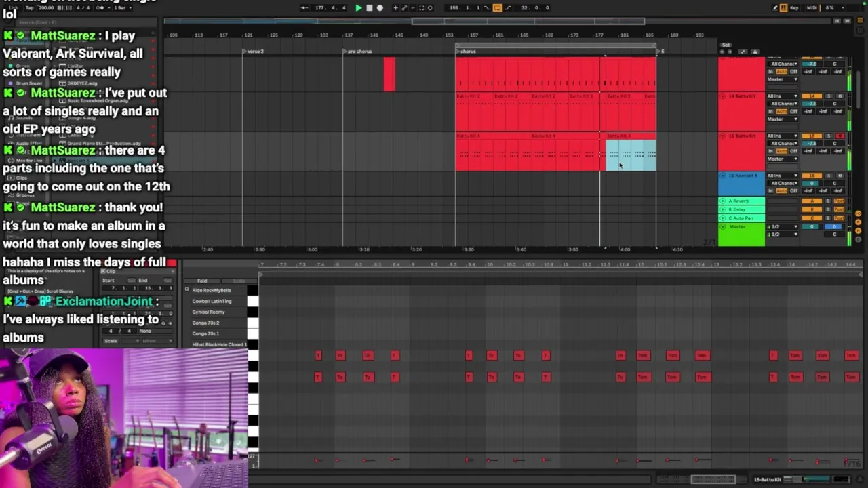Image resolution: width=868 pixels, height=488 pixels.
Task: Stop playback with the Stop button
Action: pos(369,8)
